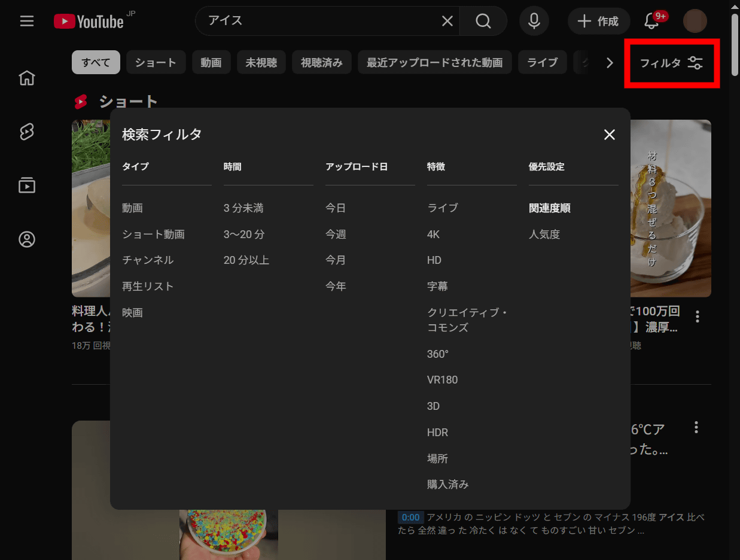This screenshot has height=560, width=740.
Task: Sort by 人気度
Action: (x=544, y=235)
